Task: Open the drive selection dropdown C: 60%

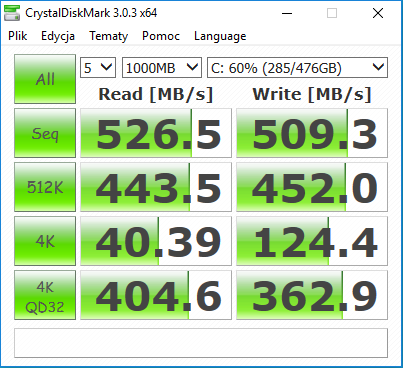Action: pos(297,68)
